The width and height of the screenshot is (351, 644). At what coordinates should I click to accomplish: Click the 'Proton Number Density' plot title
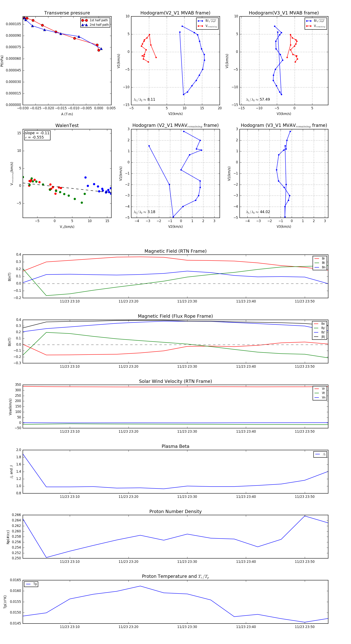coord(175,511)
